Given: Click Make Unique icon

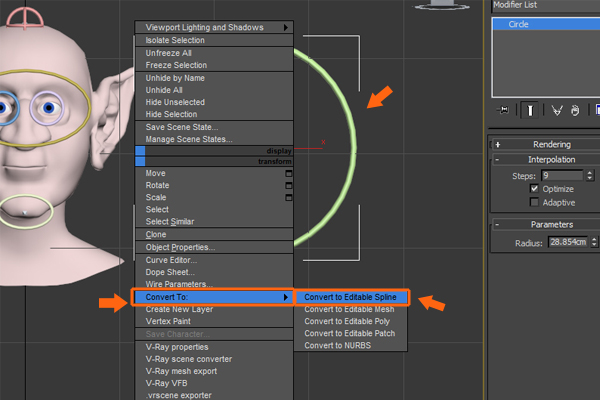Looking at the screenshot, I should point(557,110).
